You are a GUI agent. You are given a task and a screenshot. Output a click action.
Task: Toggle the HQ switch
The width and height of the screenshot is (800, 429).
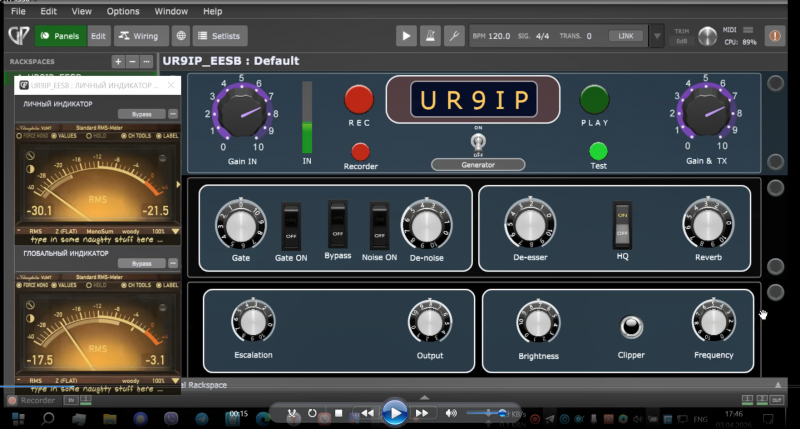click(x=622, y=224)
